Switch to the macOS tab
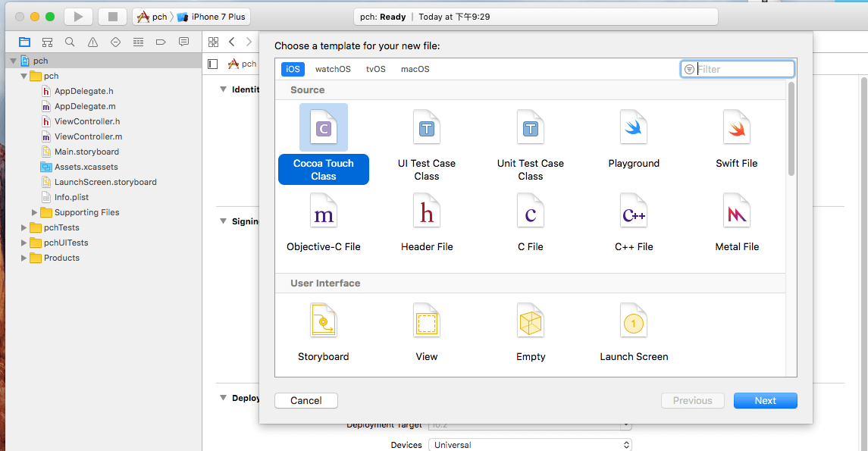 [x=415, y=69]
